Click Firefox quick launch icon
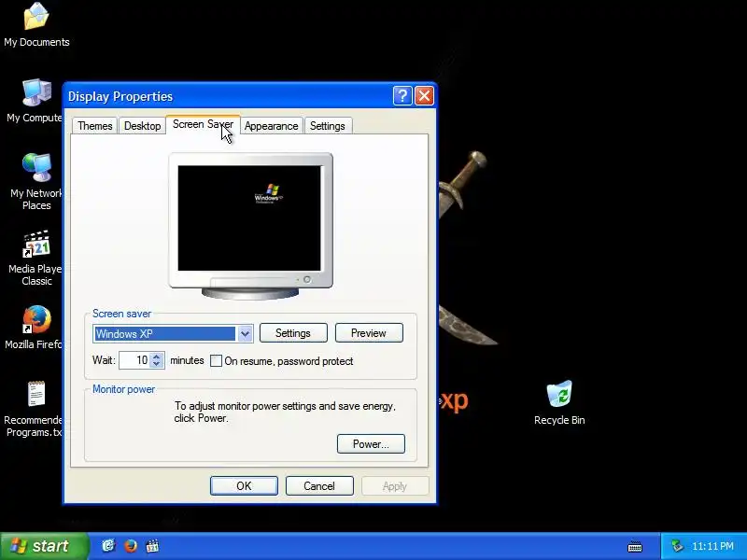The image size is (747, 560). click(131, 546)
